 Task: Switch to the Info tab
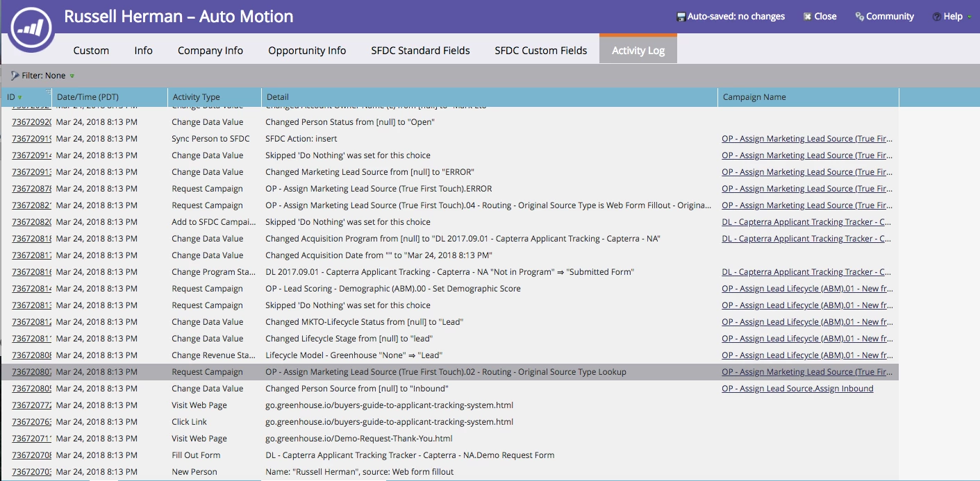144,50
